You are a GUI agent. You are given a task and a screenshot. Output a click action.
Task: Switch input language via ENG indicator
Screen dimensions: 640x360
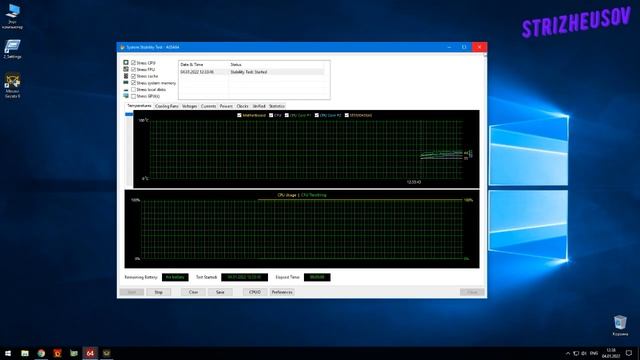pos(594,353)
